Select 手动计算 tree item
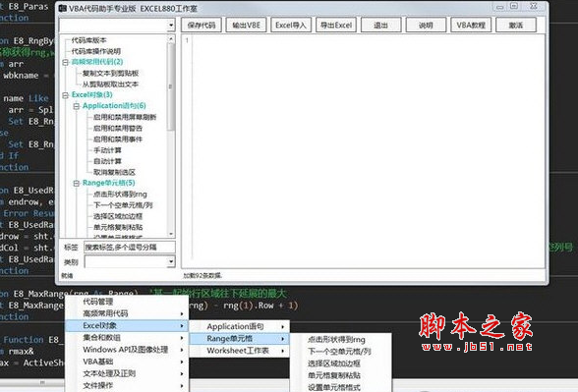The height and width of the screenshot is (392, 578). click(107, 150)
